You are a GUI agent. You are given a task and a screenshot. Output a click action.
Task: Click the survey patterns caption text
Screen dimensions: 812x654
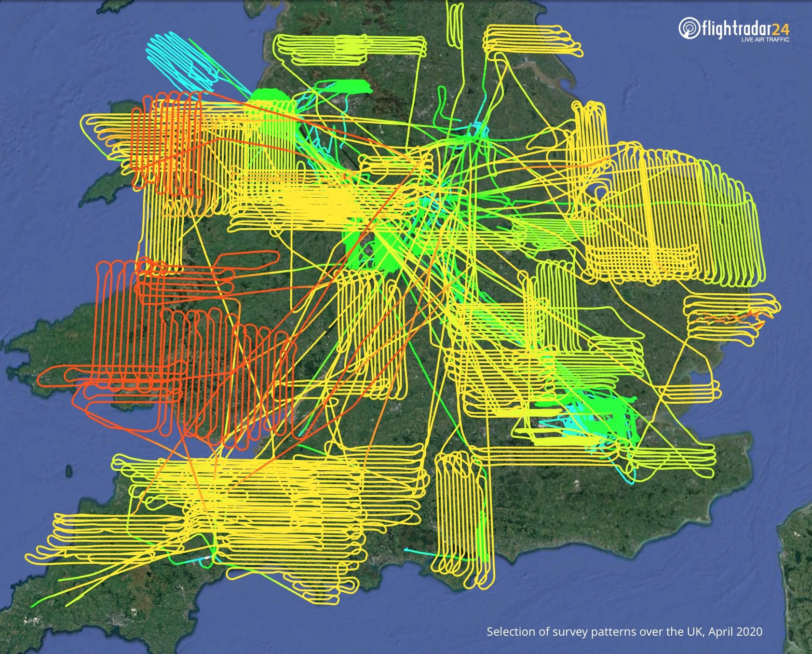pos(624,631)
